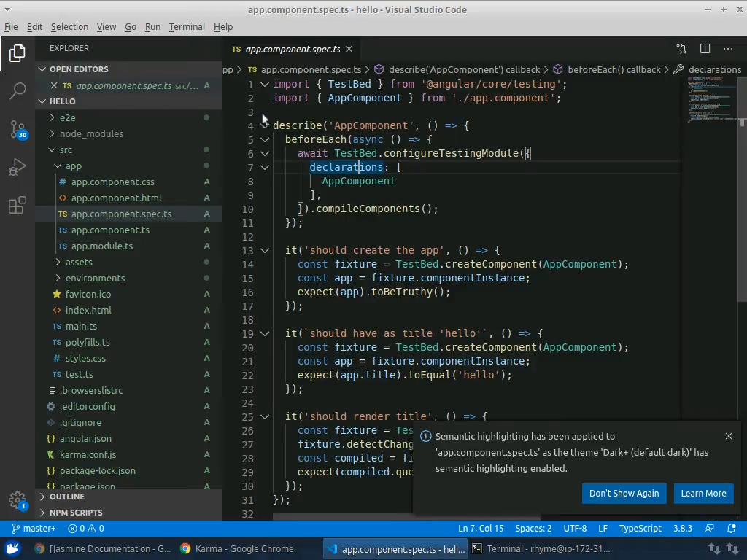Screen dimensions: 747x560
Task: Expand the e2e folder
Action: 67,117
